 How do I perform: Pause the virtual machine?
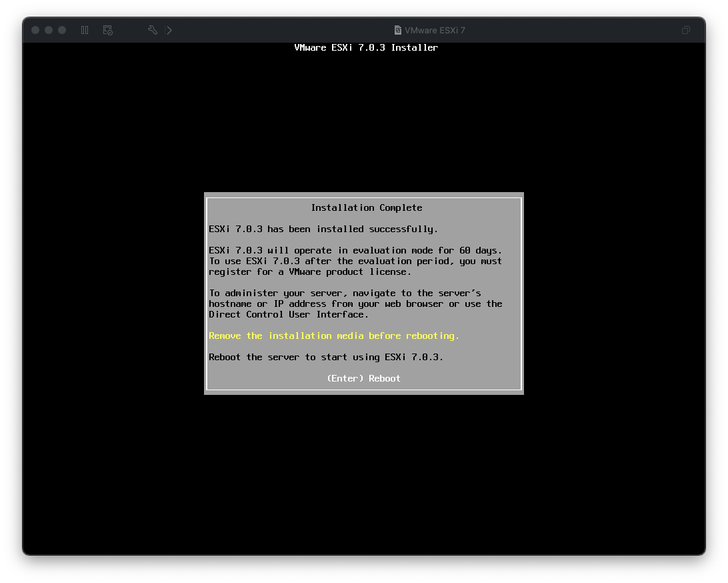85,30
